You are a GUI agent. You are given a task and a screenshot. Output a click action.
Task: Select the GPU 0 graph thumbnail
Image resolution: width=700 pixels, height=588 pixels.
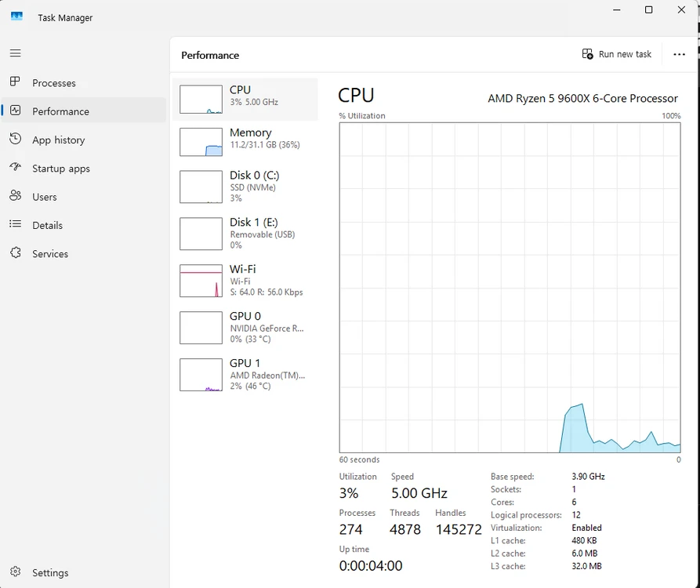[201, 328]
